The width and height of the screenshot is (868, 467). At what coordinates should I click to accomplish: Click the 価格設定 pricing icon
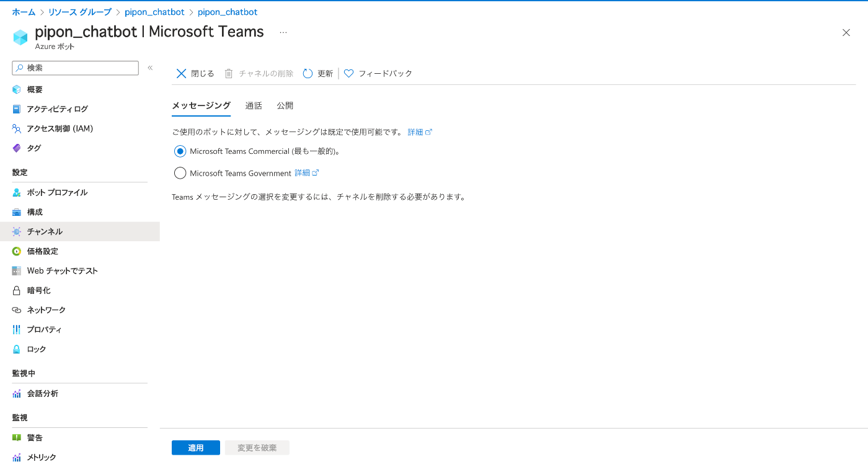[17, 251]
